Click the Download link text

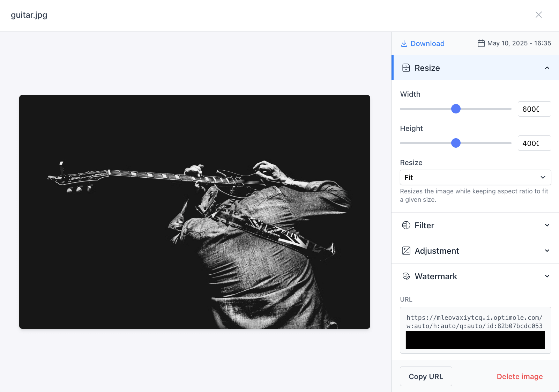point(427,44)
